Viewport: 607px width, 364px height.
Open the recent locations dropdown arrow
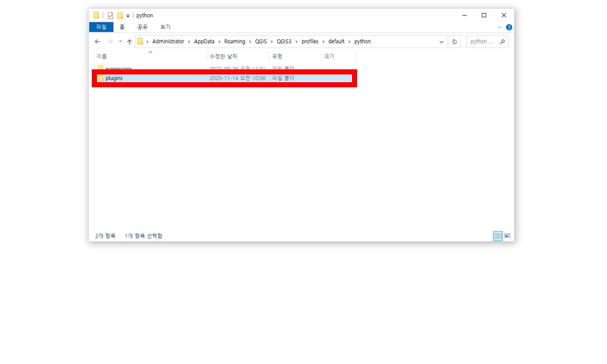pyautogui.click(x=120, y=42)
